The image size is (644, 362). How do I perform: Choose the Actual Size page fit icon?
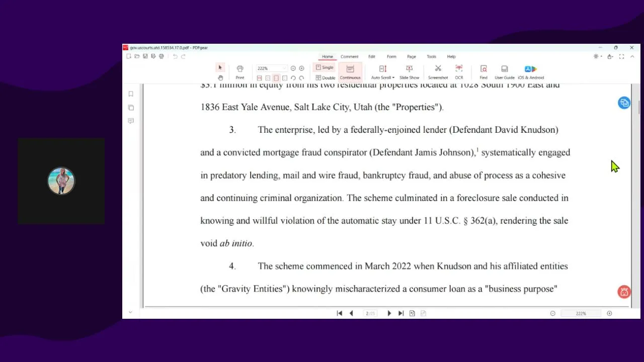tap(259, 78)
